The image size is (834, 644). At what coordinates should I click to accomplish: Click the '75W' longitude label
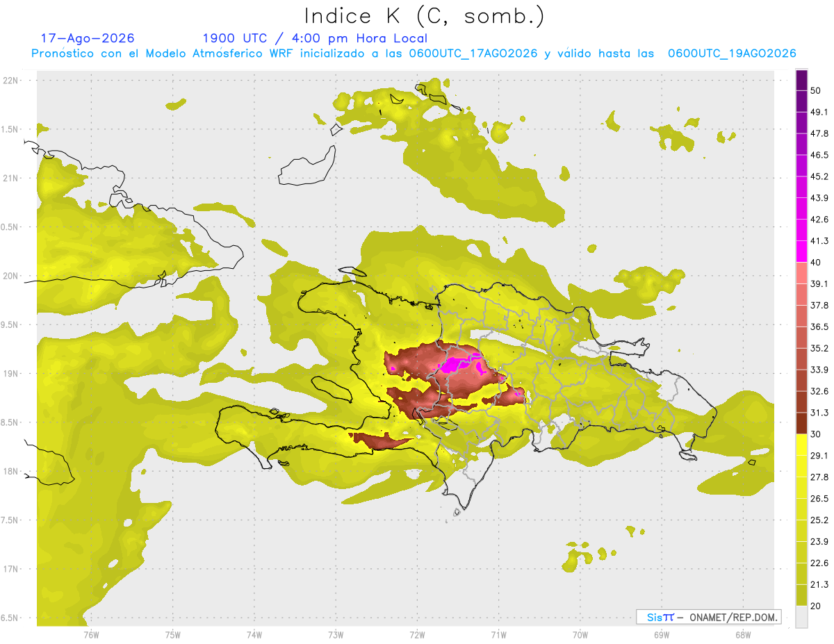pyautogui.click(x=172, y=634)
